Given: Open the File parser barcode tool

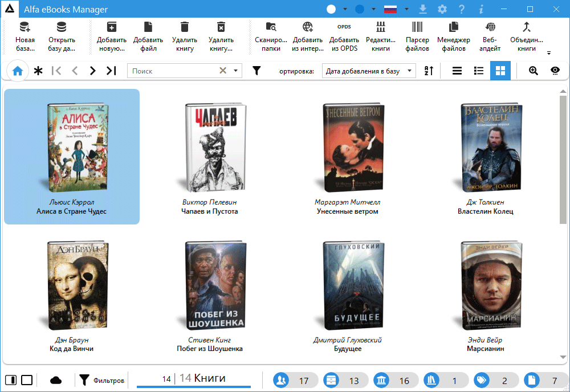Looking at the screenshot, I should 417,27.
